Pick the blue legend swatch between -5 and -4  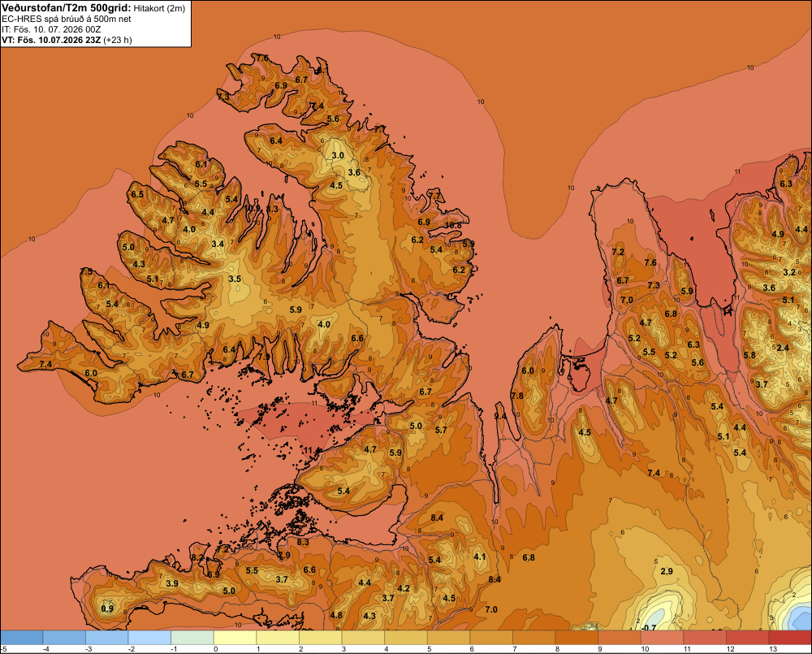[x=22, y=638]
